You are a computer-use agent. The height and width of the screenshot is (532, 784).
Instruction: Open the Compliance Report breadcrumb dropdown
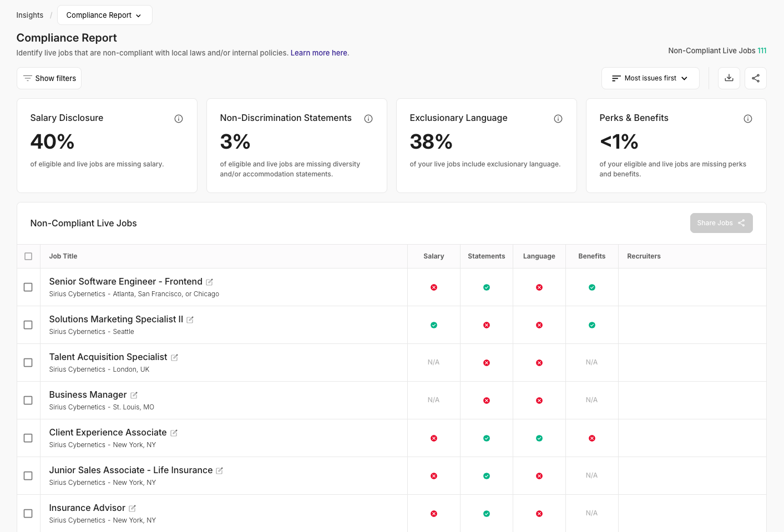tap(104, 16)
